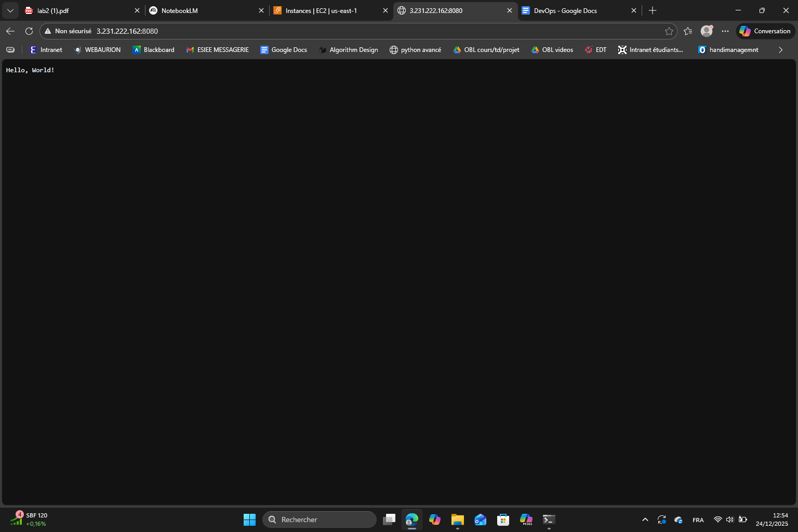Open the Conversation Copilot panel

click(x=764, y=31)
